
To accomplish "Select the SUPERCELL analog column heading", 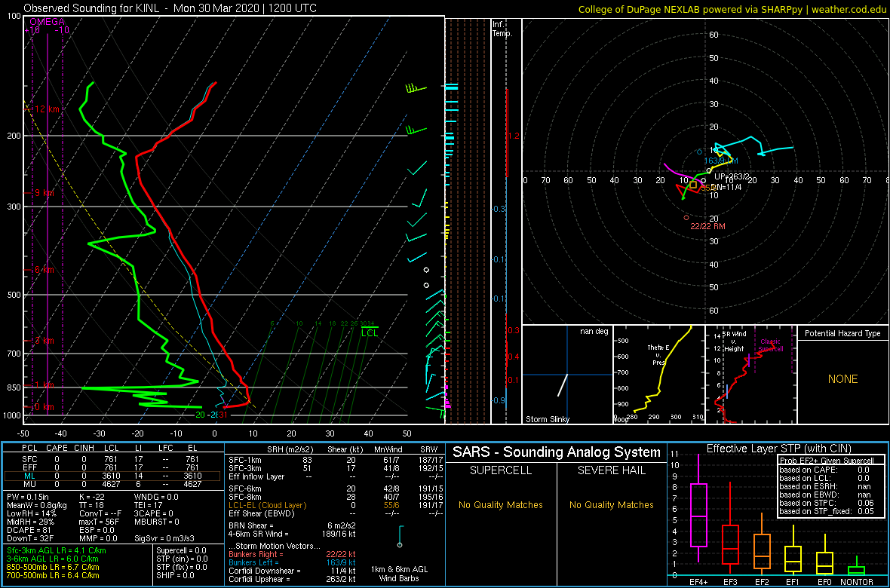I will coord(500,471).
